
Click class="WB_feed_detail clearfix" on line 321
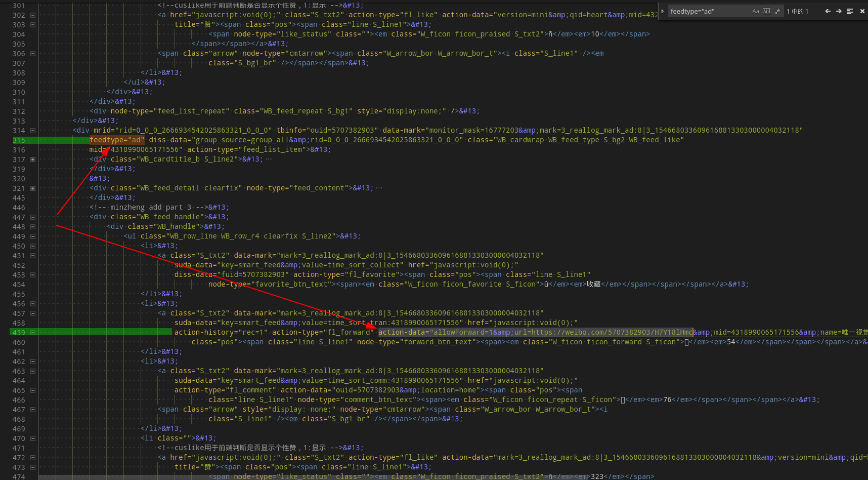pyautogui.click(x=177, y=188)
